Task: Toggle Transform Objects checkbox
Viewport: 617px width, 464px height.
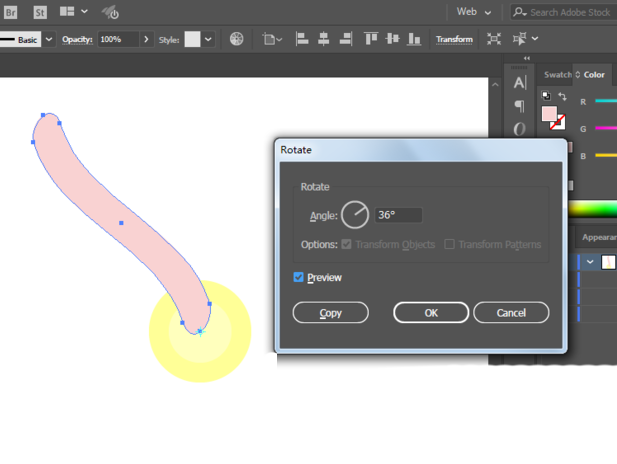Action: [x=346, y=244]
